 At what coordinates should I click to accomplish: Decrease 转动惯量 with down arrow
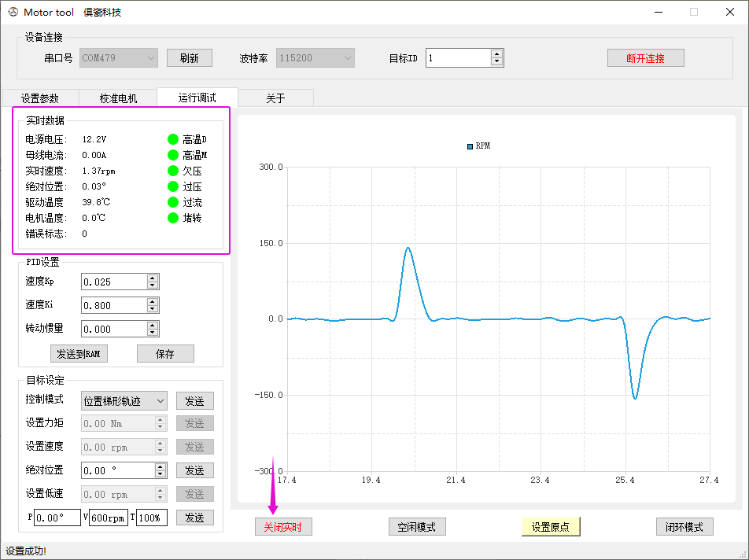tap(153, 333)
